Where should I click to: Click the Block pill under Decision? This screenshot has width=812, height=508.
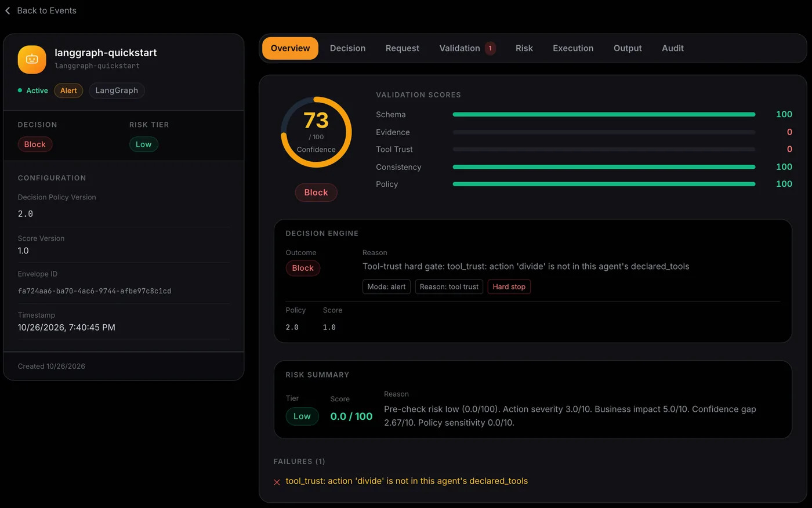35,144
